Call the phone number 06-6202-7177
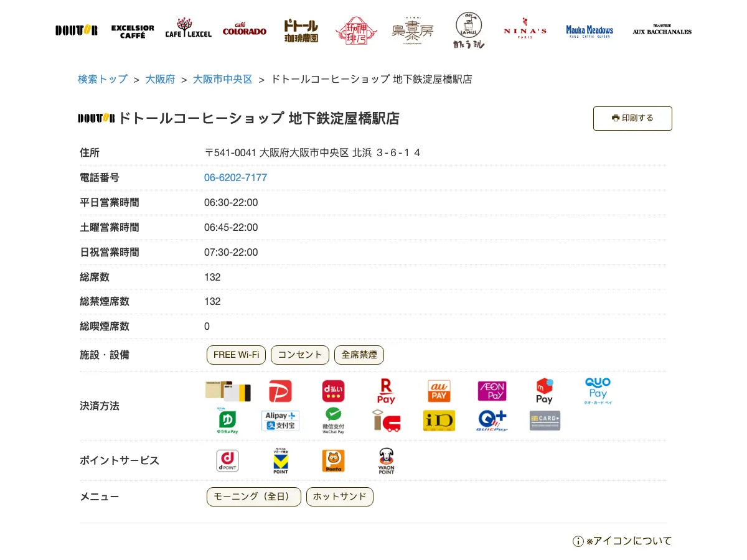Screen dimensions: 747x560 click(x=235, y=178)
